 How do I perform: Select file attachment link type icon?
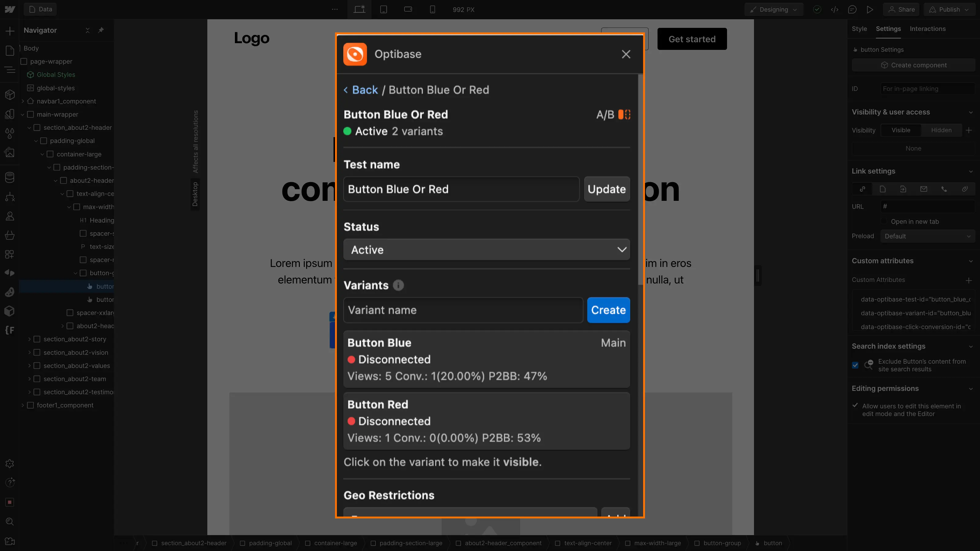tap(965, 189)
